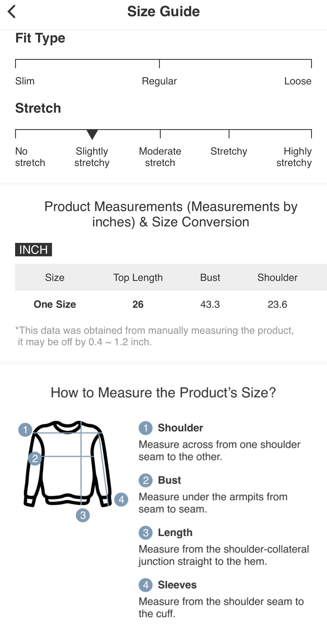Click the Bust numbered icon in legend

(x=146, y=480)
